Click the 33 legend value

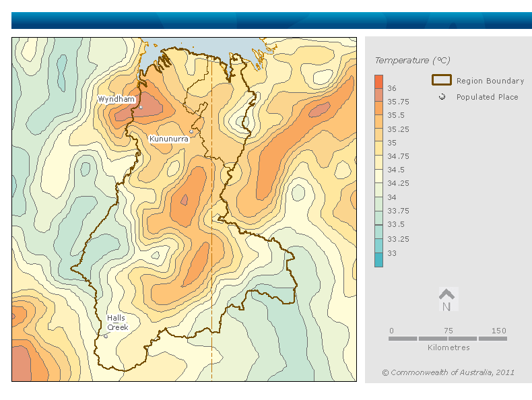[x=391, y=253]
